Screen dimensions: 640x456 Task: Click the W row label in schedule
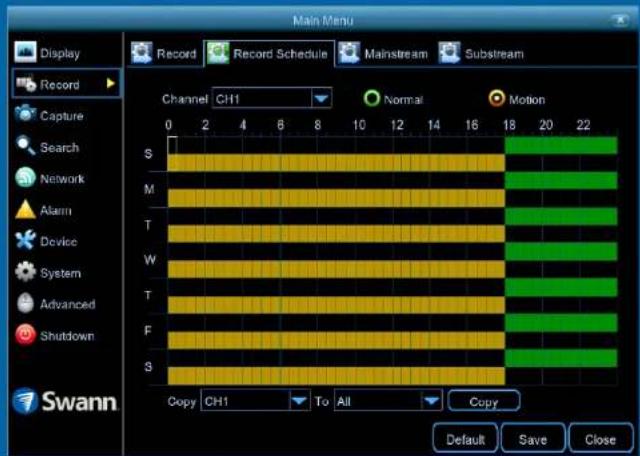click(x=149, y=260)
